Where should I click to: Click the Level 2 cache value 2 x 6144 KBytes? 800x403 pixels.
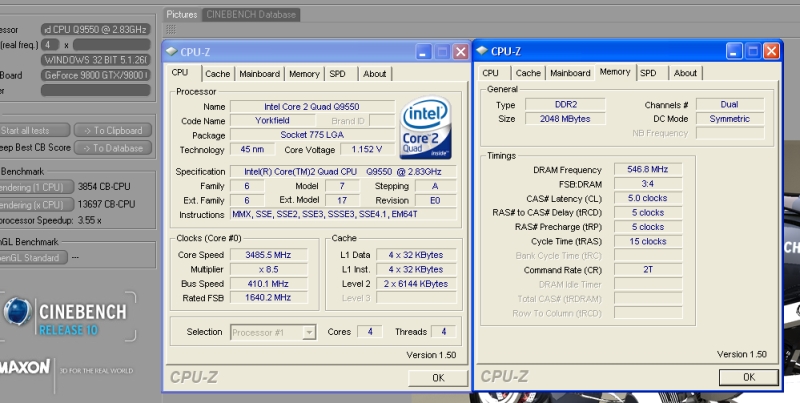pos(416,284)
